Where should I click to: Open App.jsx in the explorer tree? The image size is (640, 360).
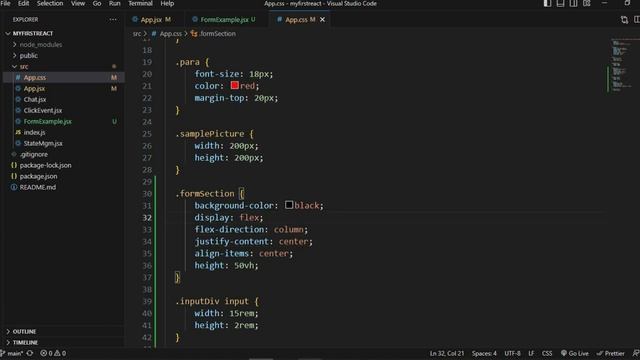[34, 89]
